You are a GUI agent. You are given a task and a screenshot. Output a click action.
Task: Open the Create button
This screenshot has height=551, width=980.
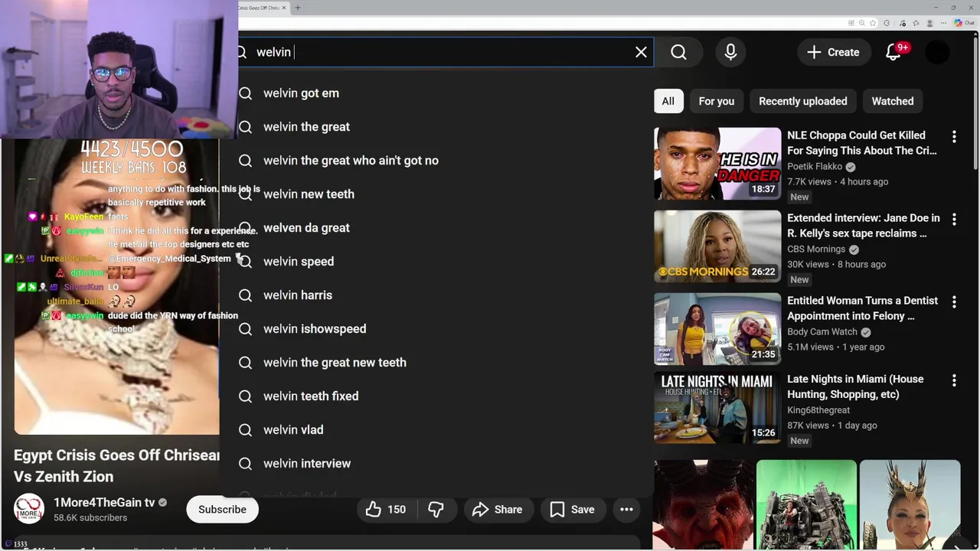pos(833,52)
